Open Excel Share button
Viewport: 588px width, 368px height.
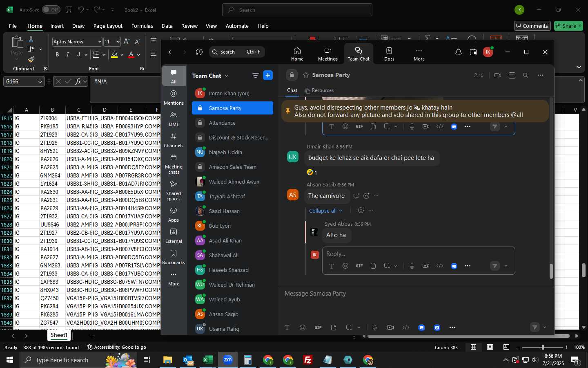click(569, 26)
